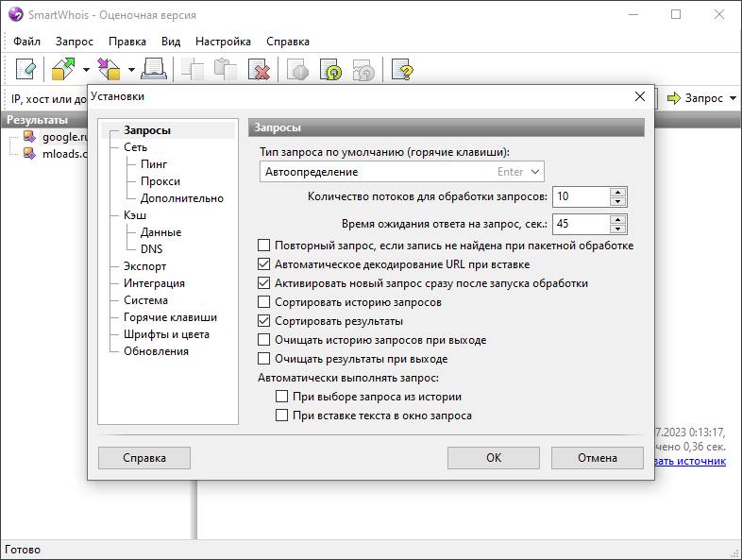Screen dimensions: 742x560
Task: Open the "Правка" menu
Action: [x=126, y=42]
